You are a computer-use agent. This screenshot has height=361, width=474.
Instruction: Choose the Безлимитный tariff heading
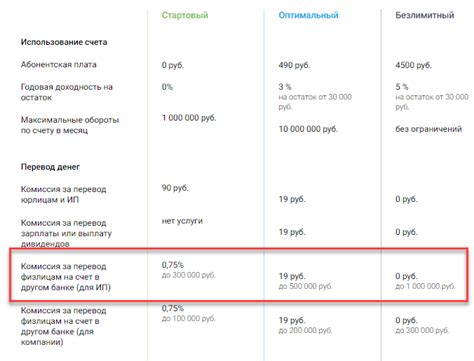(425, 15)
